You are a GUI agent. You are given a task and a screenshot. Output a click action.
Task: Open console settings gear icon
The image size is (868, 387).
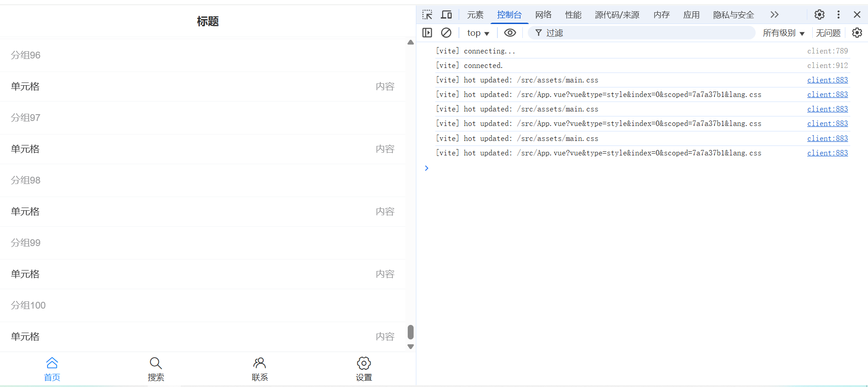(857, 33)
